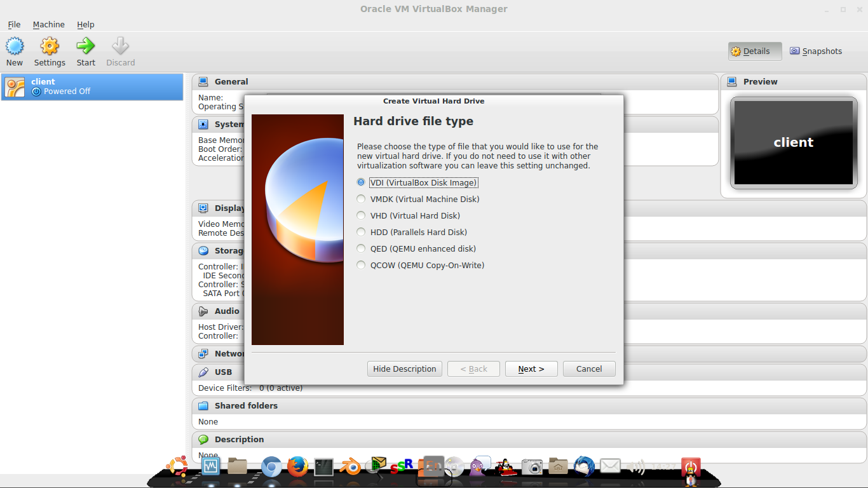Cancel the Create Virtual Hard Drive dialog

(589, 369)
